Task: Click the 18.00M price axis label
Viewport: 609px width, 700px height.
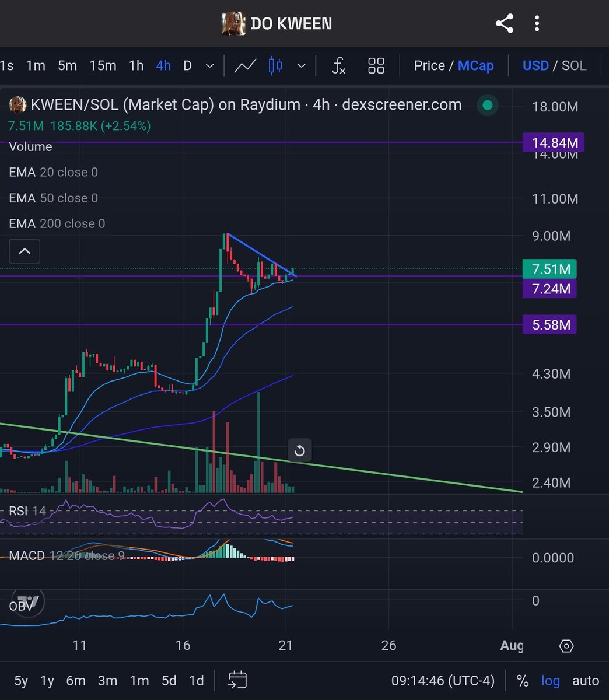Action: tap(555, 106)
